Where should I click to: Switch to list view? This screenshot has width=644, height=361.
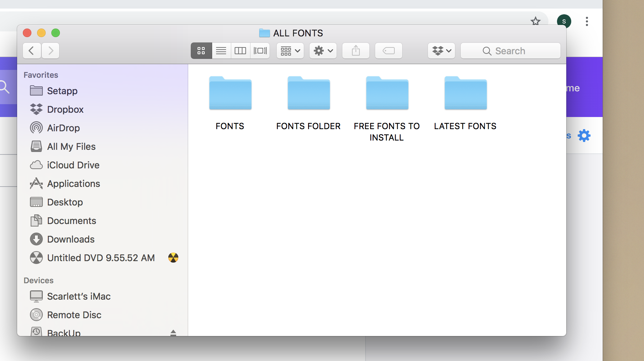click(x=221, y=51)
